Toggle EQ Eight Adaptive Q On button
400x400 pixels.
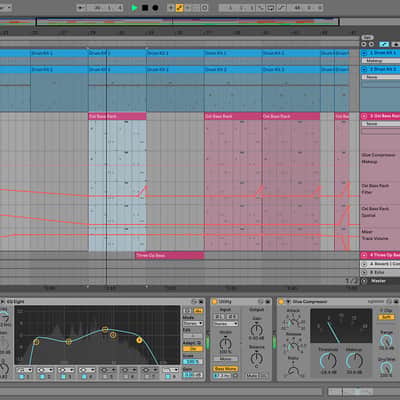[193, 349]
